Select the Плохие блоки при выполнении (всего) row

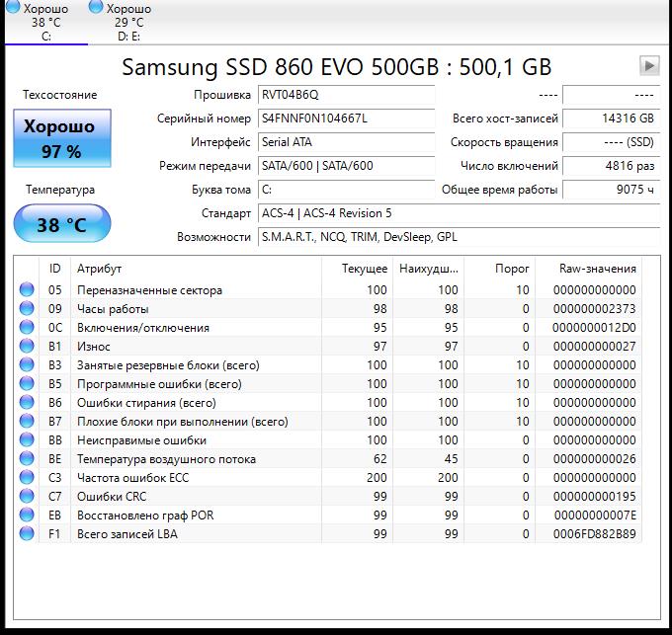[x=328, y=422]
